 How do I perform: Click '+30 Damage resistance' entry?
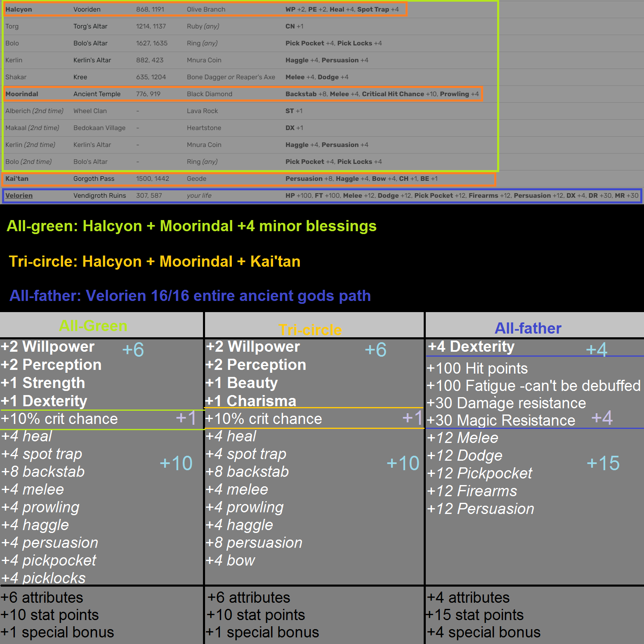(x=506, y=403)
